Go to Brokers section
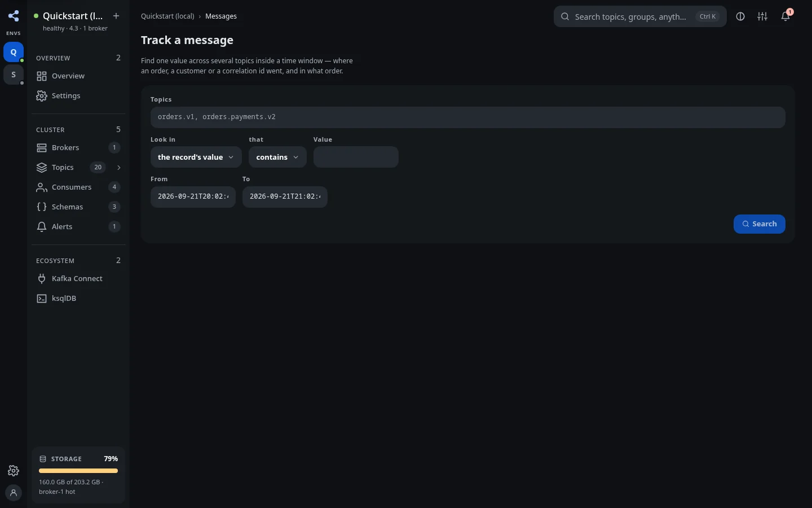The width and height of the screenshot is (812, 508). pyautogui.click(x=78, y=148)
